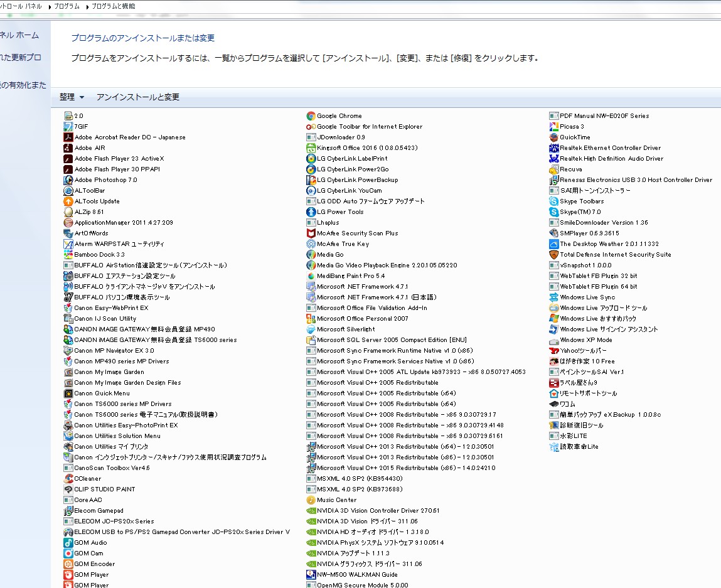
Task: Select the GOM Audio icon
Action: point(68,542)
